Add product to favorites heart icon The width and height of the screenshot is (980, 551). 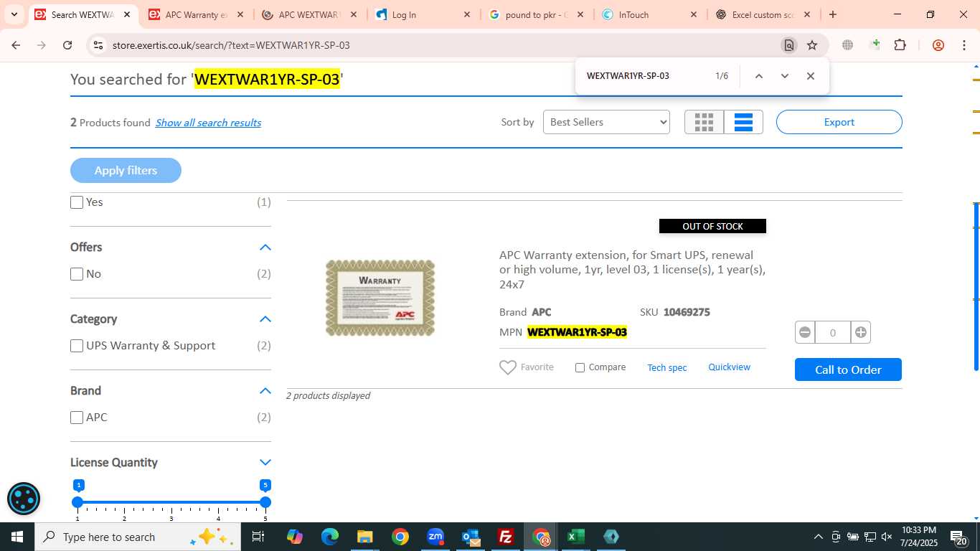pos(508,367)
